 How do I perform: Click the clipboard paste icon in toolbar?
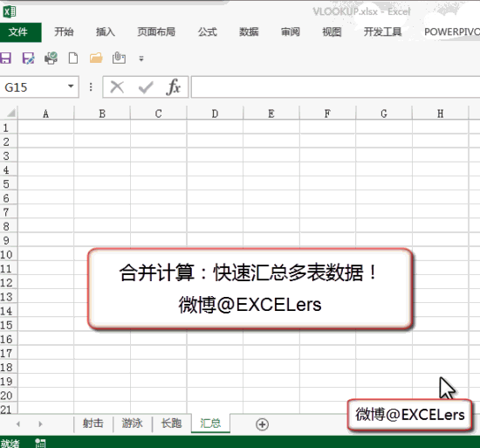click(x=119, y=58)
